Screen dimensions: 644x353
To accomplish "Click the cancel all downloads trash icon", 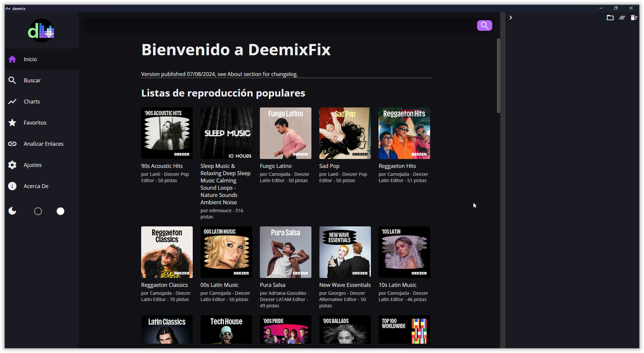I will [634, 18].
